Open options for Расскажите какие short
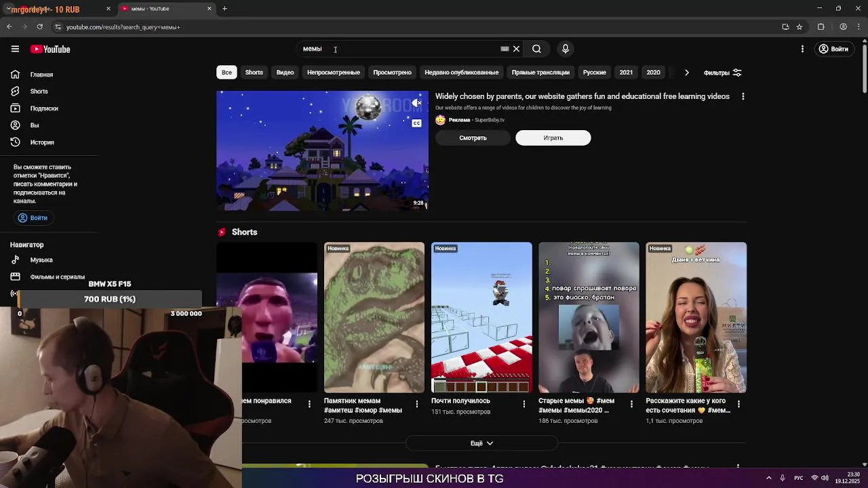 pos(738,404)
